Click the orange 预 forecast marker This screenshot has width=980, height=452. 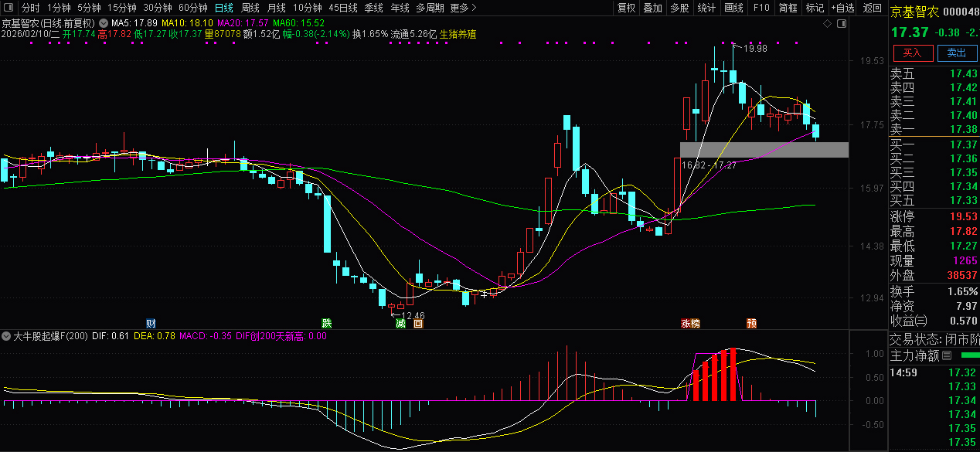[x=751, y=323]
